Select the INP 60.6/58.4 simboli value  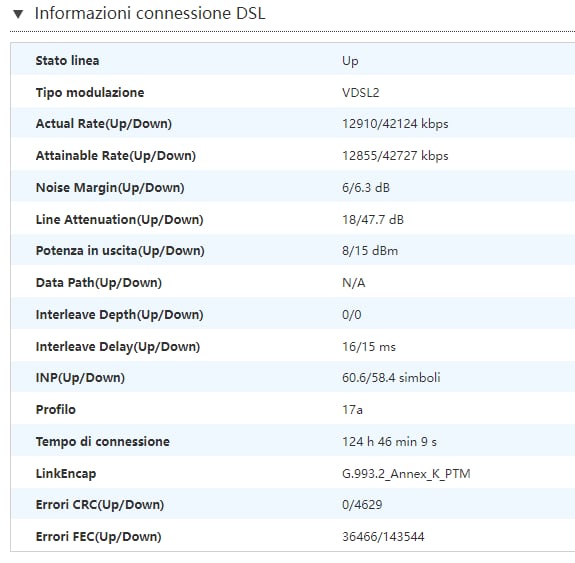391,378
